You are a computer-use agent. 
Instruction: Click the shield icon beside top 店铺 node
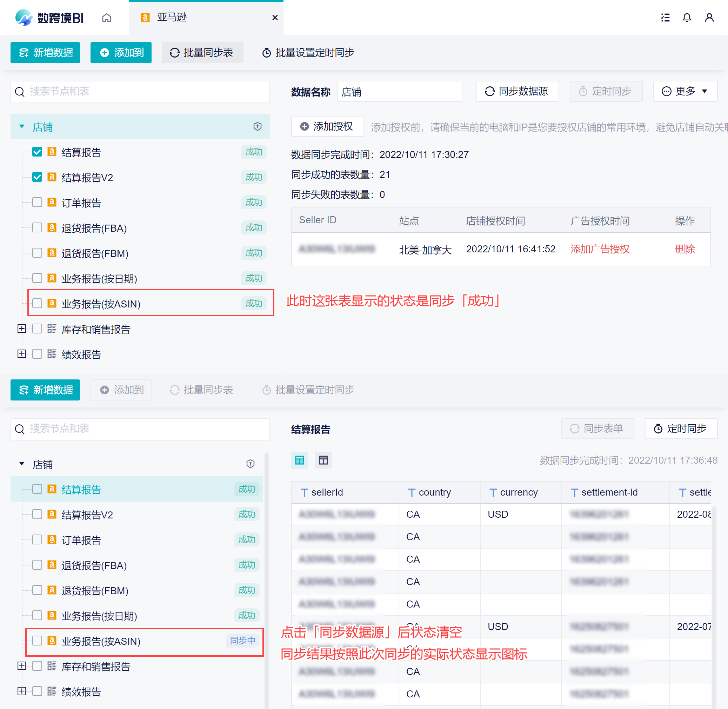point(257,127)
